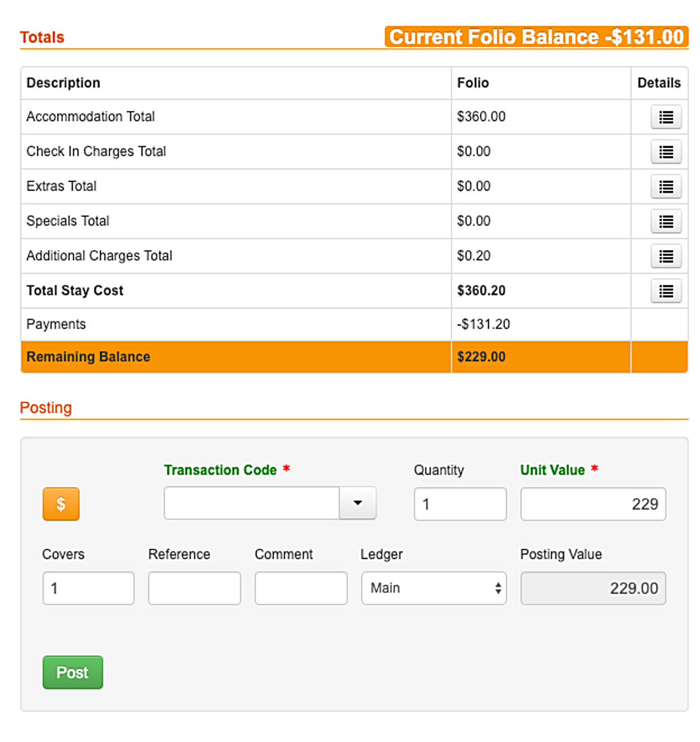Select the Remaining Balance row
This screenshot has width=700, height=742.
click(x=354, y=356)
